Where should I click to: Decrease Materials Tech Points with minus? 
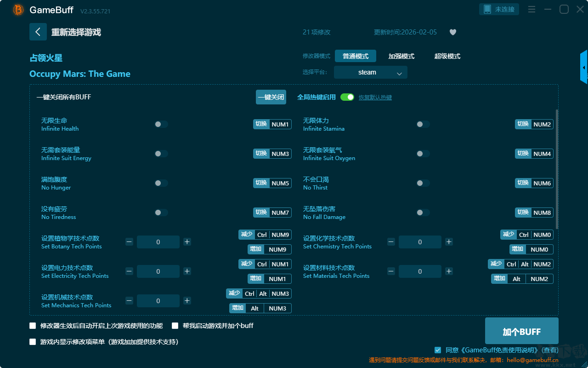pos(391,271)
